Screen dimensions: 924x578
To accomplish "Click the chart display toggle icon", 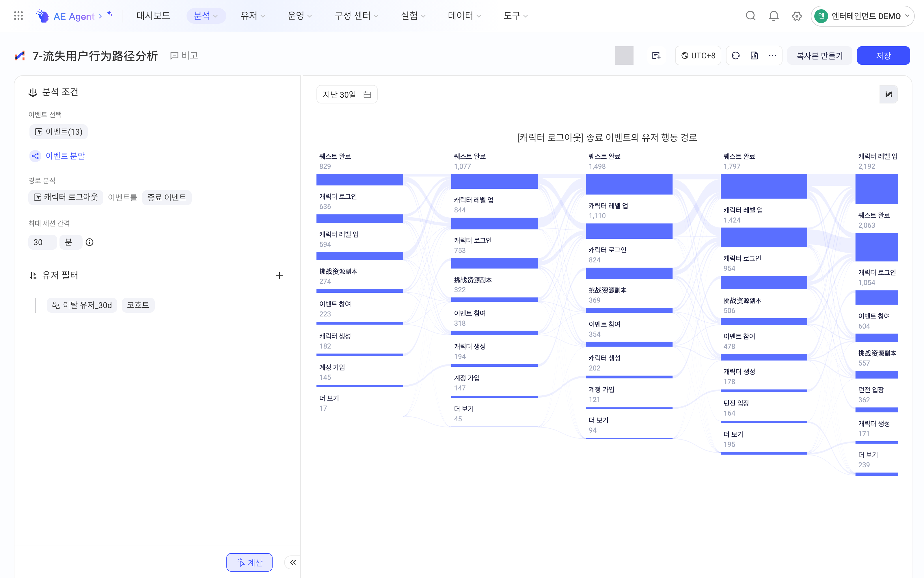I will (x=888, y=95).
